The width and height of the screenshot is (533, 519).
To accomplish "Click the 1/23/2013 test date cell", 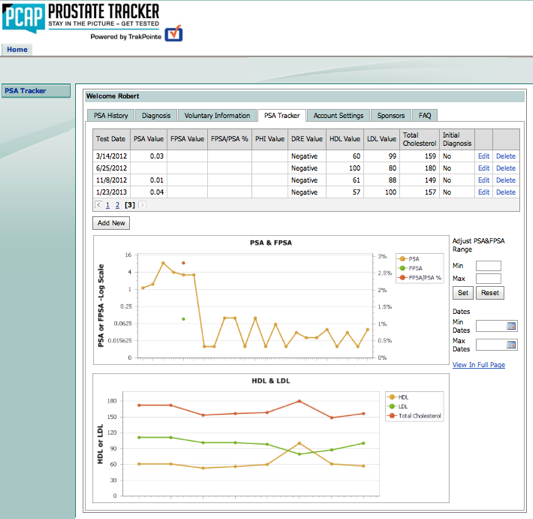I will tap(111, 192).
